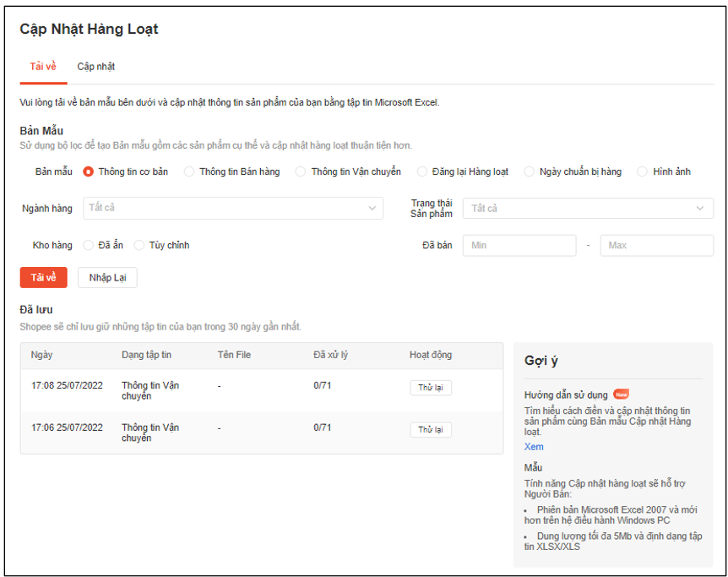Open the 'Xem' usage guide link

click(533, 446)
